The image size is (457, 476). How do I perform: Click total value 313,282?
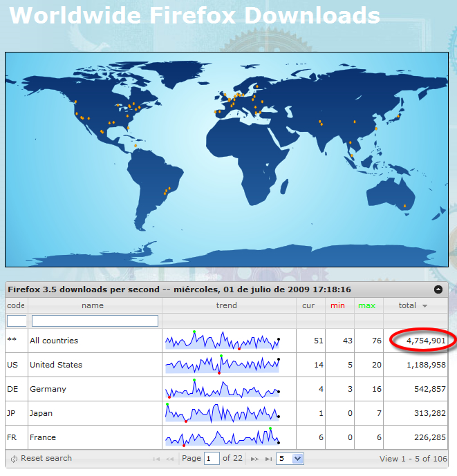430,413
